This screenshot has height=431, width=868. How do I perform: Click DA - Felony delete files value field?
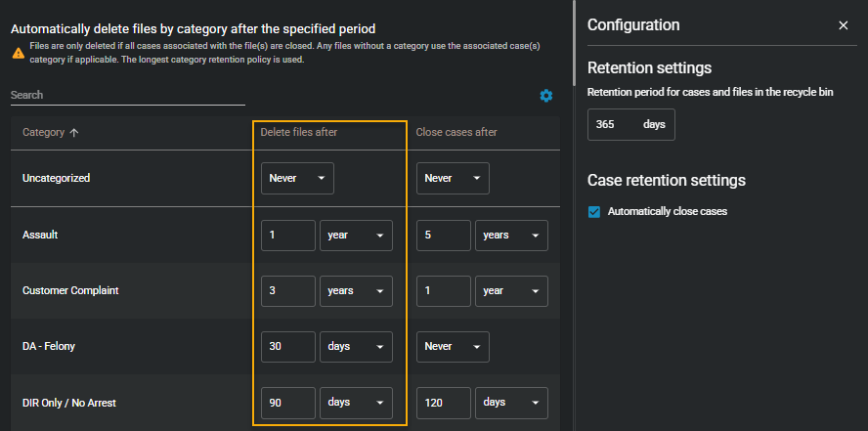pyautogui.click(x=288, y=347)
